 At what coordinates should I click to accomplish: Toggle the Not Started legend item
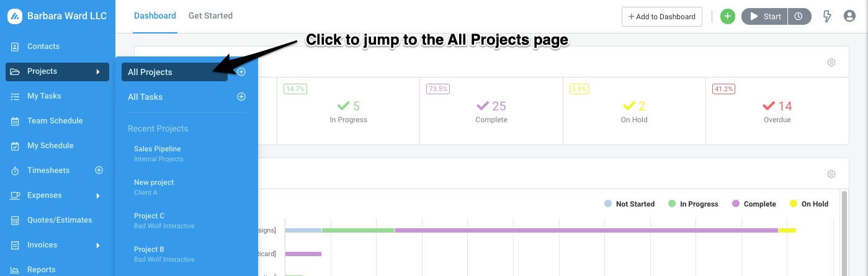(x=629, y=203)
